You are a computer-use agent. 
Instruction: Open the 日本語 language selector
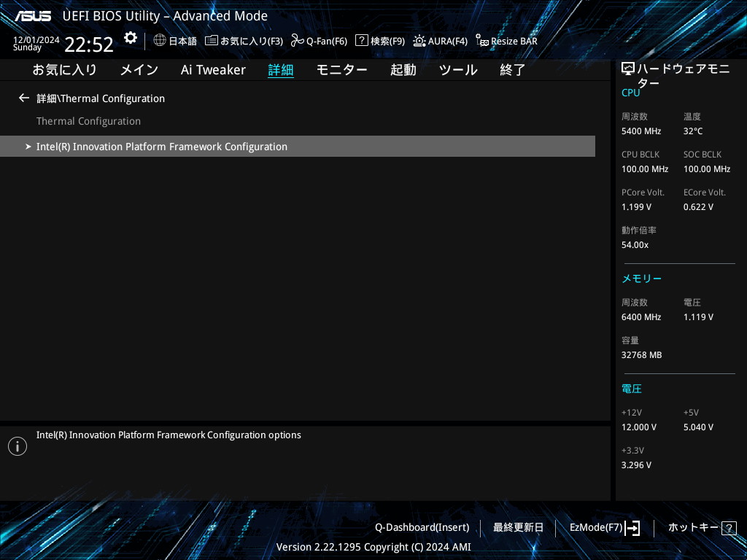(182, 41)
